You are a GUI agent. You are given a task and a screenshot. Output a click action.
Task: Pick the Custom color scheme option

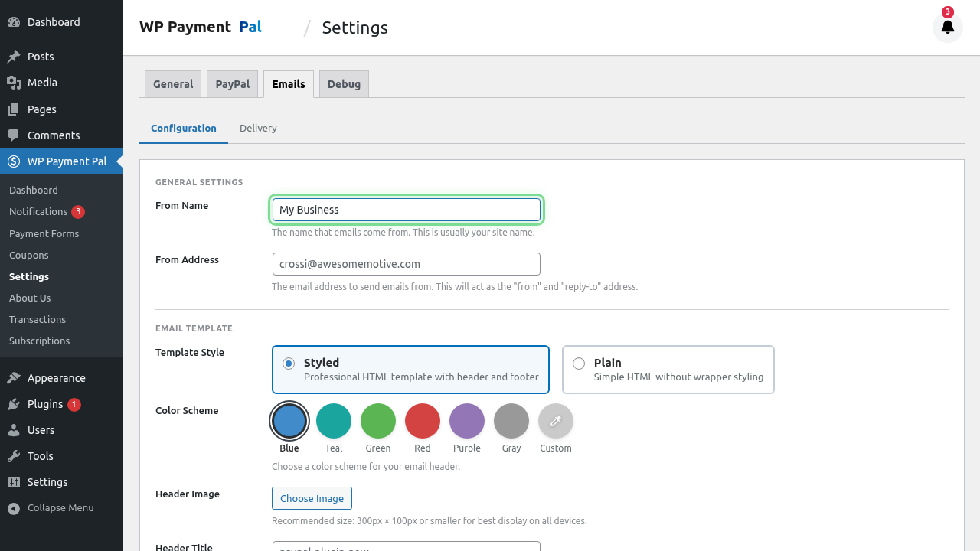point(555,421)
